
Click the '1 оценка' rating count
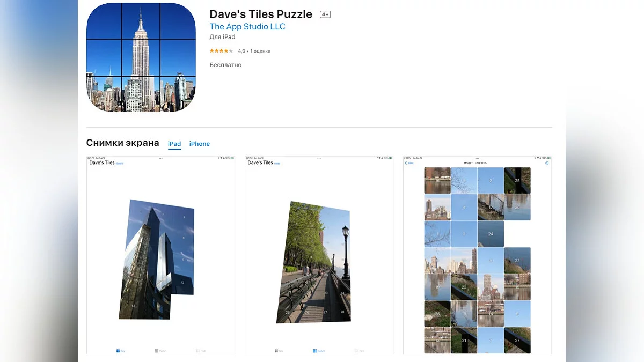coord(261,51)
